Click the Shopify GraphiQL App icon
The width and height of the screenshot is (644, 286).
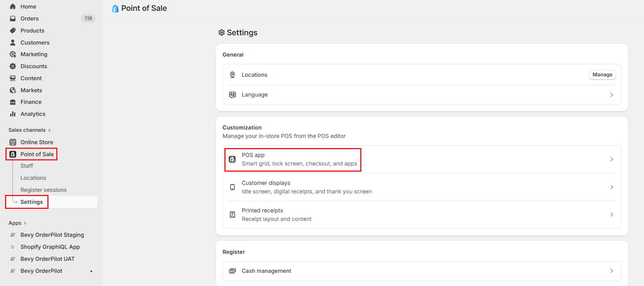pos(13,247)
